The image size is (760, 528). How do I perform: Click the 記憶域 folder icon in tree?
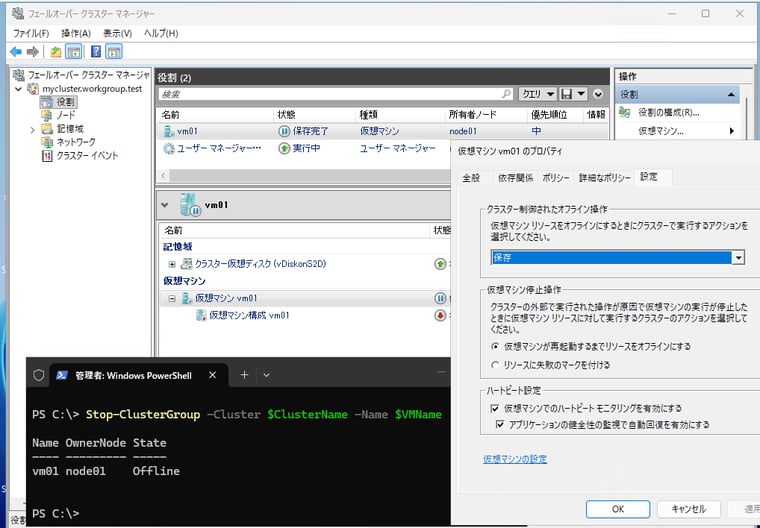(x=47, y=128)
